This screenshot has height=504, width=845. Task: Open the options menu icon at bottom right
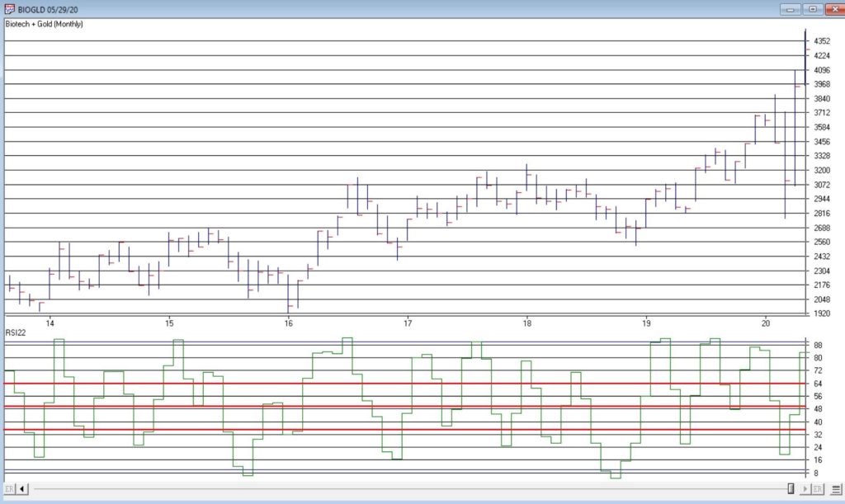(837, 489)
